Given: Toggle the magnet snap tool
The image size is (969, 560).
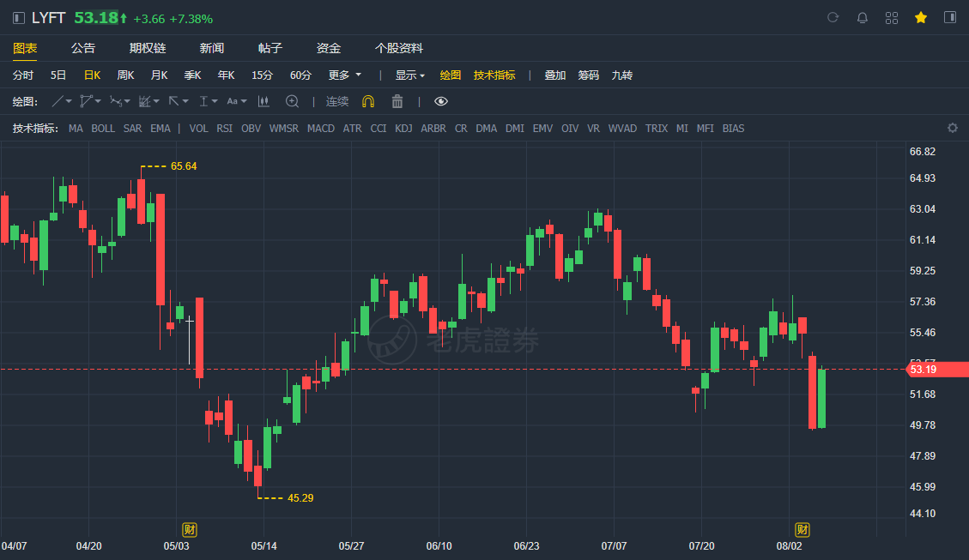Looking at the screenshot, I should [368, 101].
